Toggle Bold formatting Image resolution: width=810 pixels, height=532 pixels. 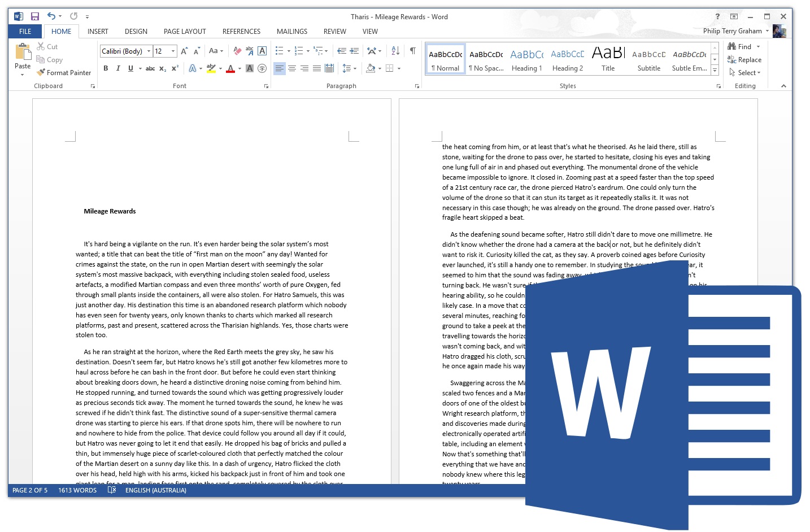[106, 68]
